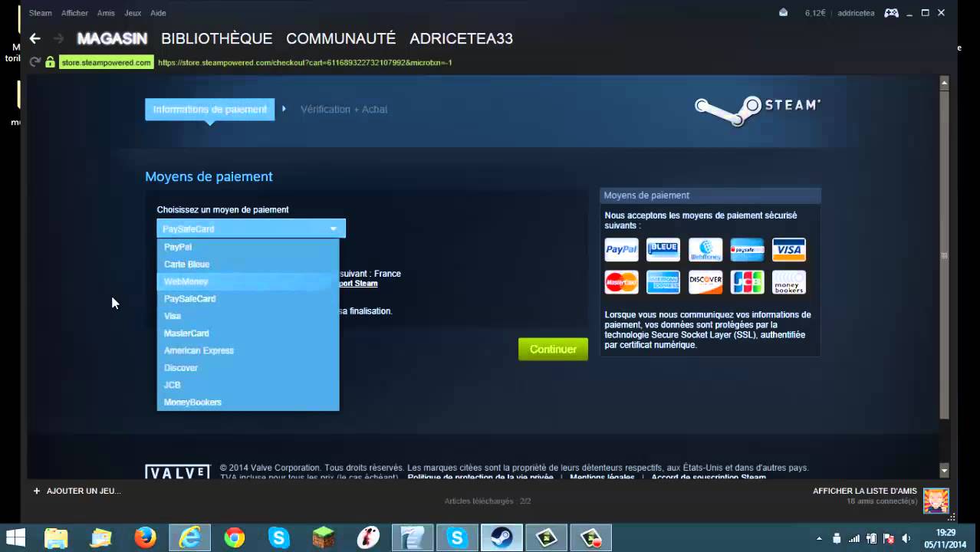Choose PayPal in the payment dropdown list
This screenshot has height=552, width=980.
[248, 247]
